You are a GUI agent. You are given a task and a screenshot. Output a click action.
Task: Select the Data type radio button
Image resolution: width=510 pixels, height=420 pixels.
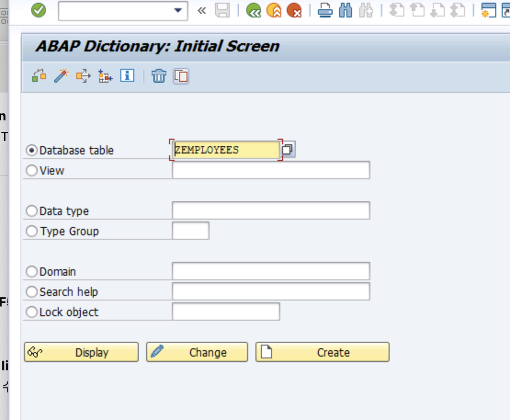(x=32, y=211)
